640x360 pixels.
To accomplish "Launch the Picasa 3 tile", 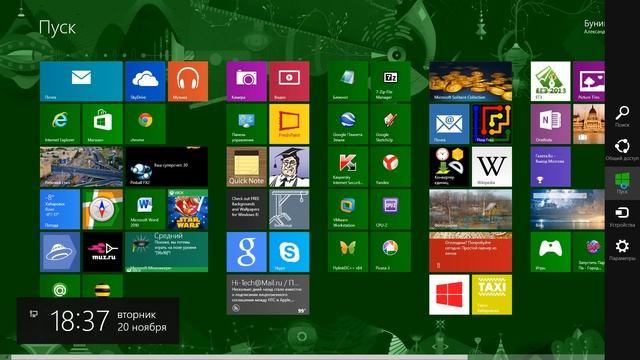I will point(391,252).
